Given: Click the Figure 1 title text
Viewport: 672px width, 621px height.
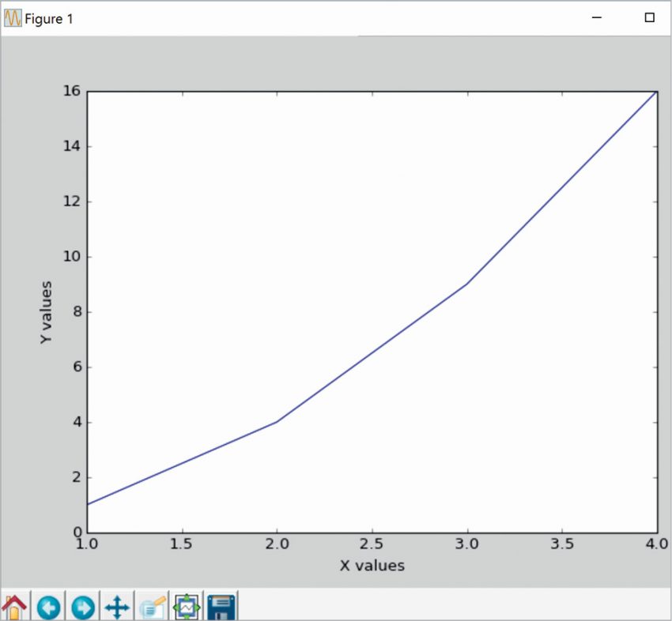Looking at the screenshot, I should click(49, 19).
